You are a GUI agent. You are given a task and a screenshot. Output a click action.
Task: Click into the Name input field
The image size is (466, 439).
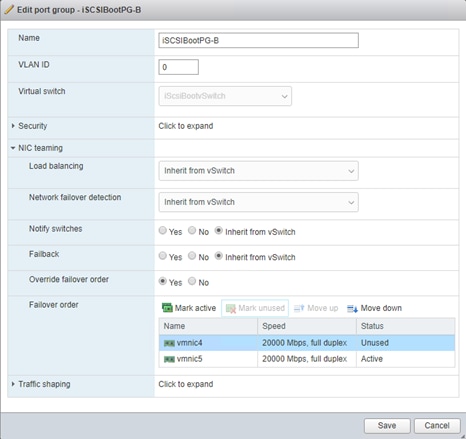click(259, 40)
